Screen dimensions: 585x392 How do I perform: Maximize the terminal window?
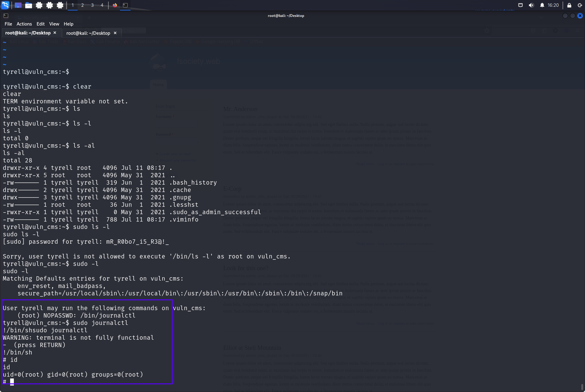coord(572,16)
